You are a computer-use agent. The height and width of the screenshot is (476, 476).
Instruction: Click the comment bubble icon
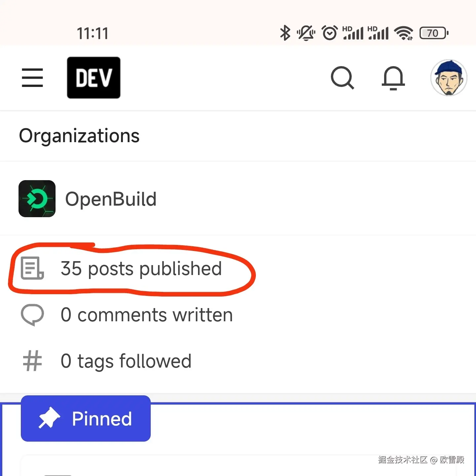(32, 314)
